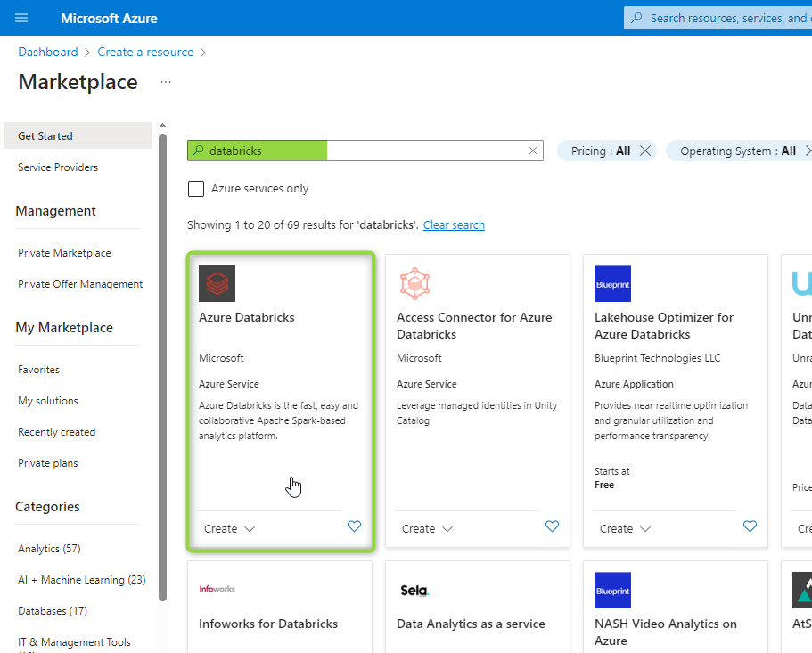Viewport: 812px width, 653px height.
Task: Go to Create a resource breadcrumb
Action: (145, 52)
